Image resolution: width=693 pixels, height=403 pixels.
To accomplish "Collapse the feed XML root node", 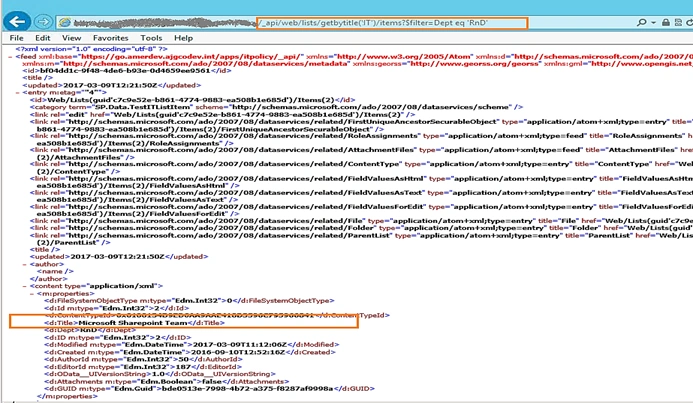I will coord(11,57).
